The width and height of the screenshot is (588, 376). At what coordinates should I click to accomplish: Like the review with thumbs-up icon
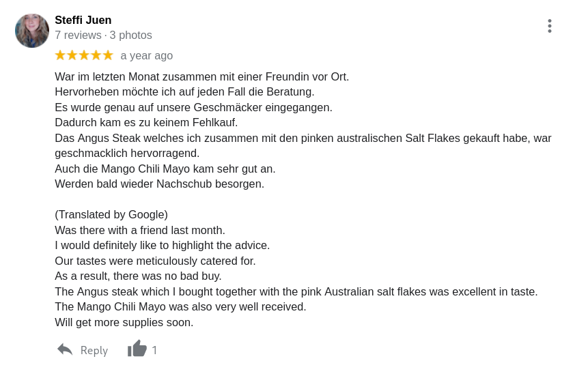137,349
